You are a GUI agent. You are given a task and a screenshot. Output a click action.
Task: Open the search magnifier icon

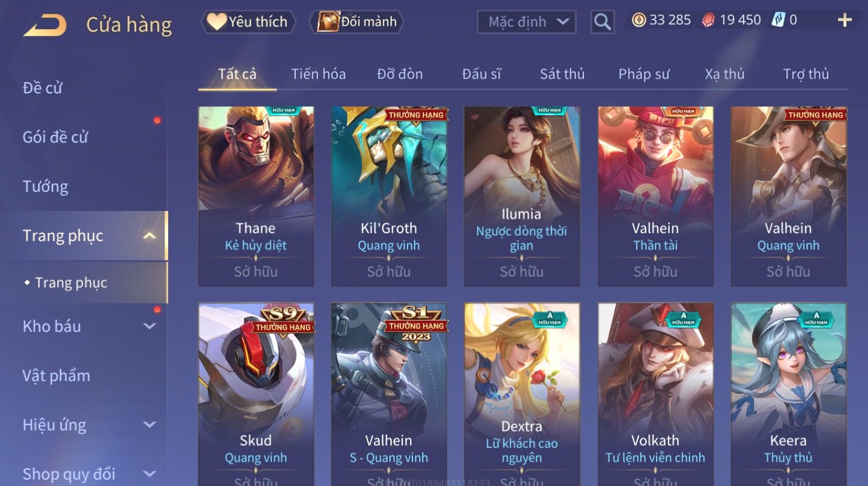[602, 22]
